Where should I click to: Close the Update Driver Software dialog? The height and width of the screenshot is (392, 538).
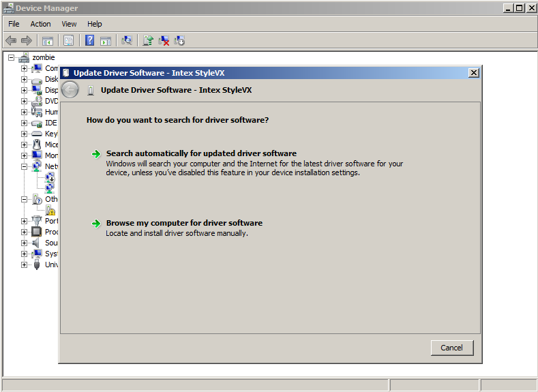pos(474,73)
